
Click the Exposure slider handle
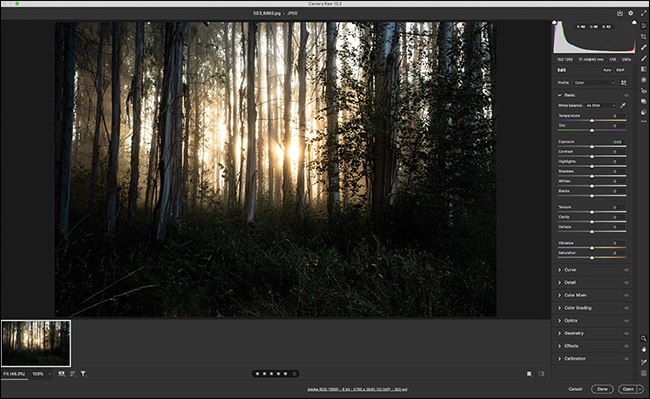[592, 146]
